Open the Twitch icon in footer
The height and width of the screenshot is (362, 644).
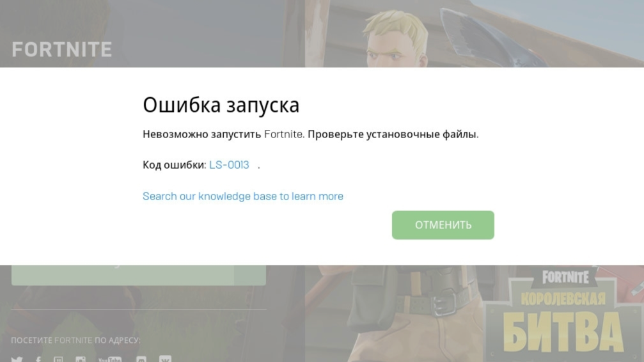58,359
